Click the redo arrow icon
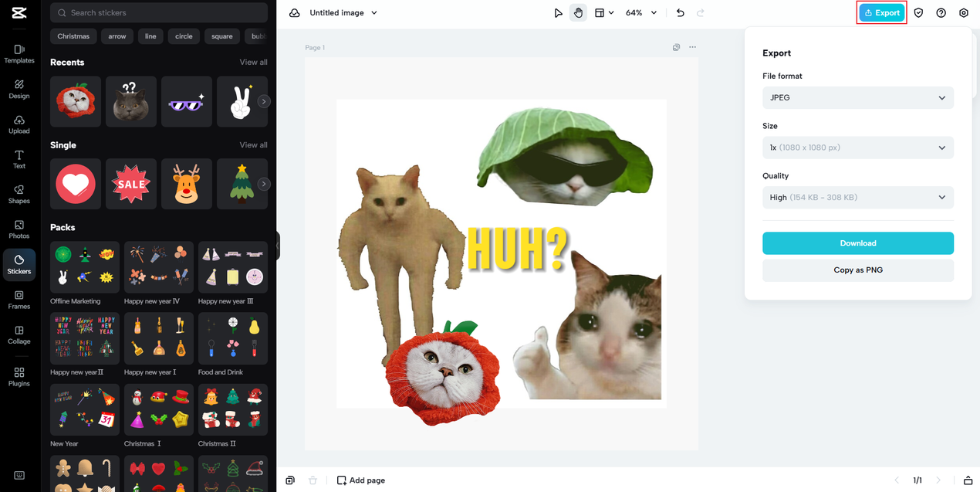The width and height of the screenshot is (980, 492). [701, 13]
